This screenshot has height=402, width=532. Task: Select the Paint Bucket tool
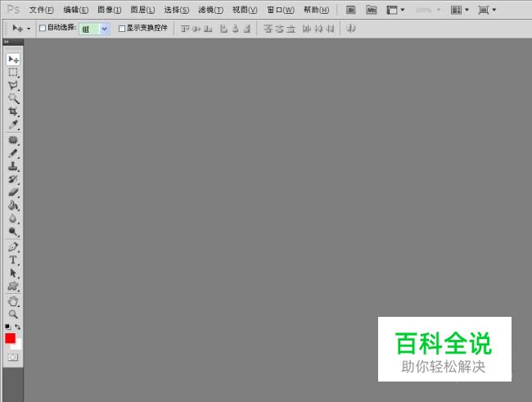(13, 205)
